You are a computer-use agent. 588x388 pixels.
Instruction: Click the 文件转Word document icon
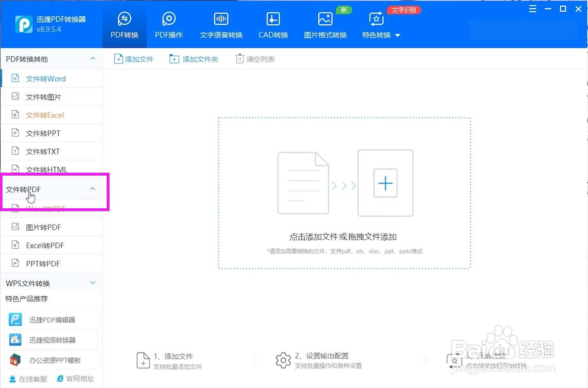[x=15, y=78]
